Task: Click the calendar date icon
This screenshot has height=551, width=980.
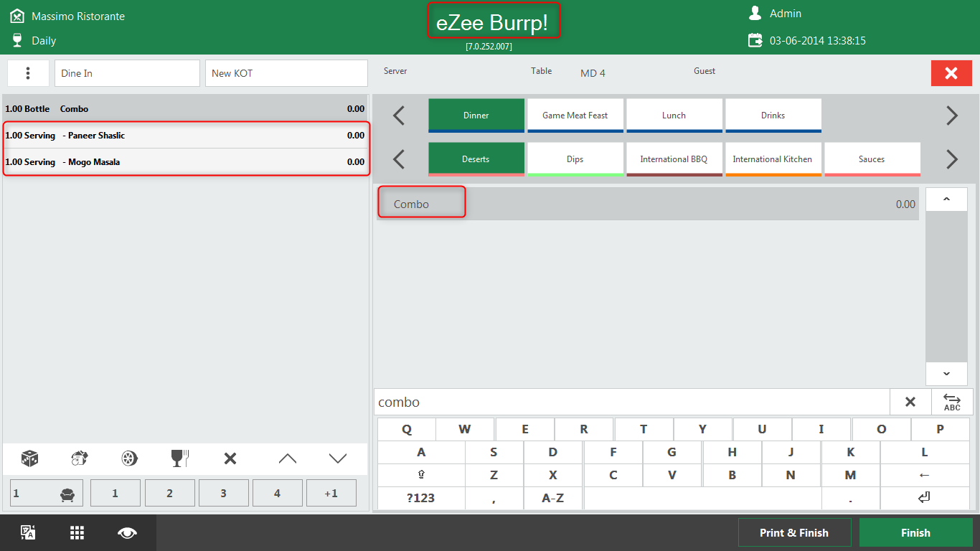Action: (x=755, y=40)
